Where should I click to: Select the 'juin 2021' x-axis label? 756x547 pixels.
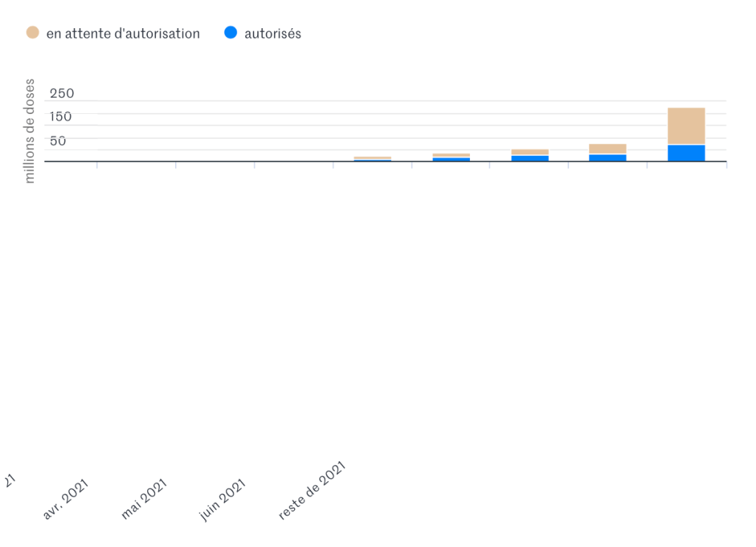[x=222, y=500]
